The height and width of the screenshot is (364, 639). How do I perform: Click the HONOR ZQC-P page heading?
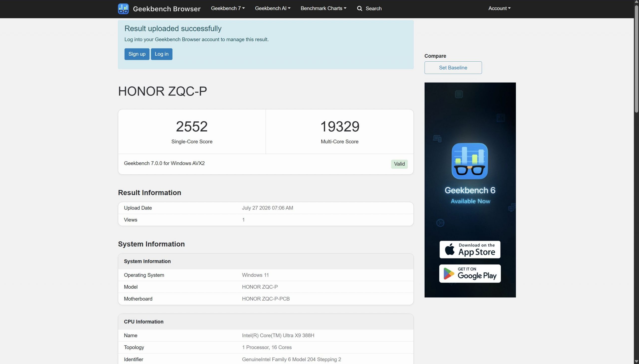[162, 91]
